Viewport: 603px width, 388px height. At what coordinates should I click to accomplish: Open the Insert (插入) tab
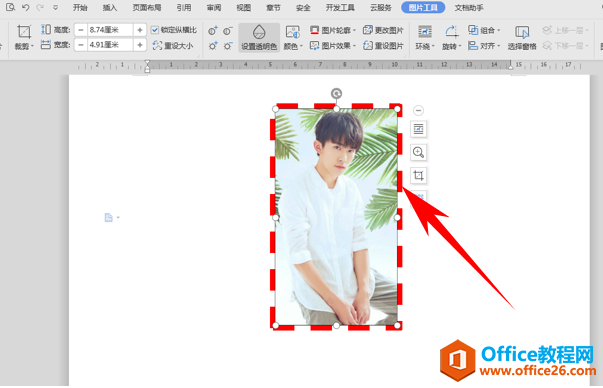point(110,7)
